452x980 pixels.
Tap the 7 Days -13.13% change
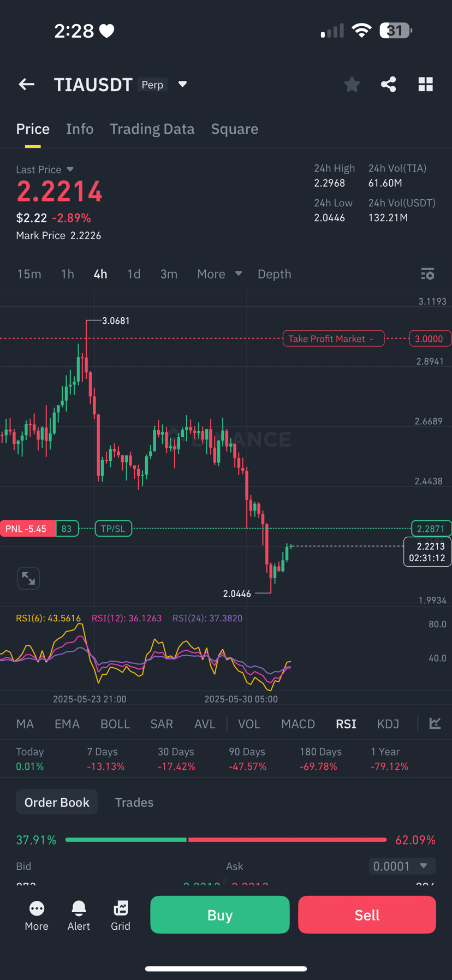106,759
